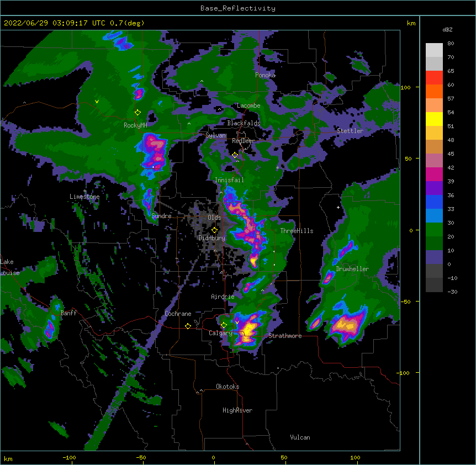Screen dimensions: 476x465
Task: Click the Stettler label
Action: pyautogui.click(x=350, y=131)
